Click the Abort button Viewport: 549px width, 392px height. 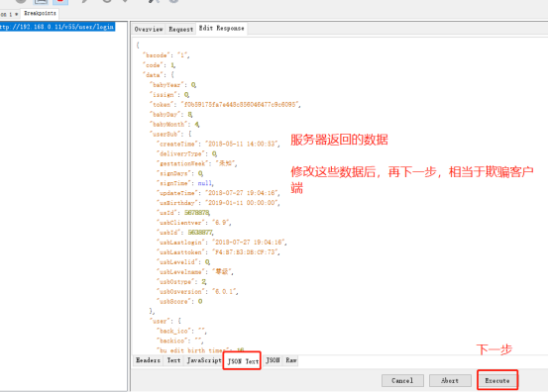(x=450, y=380)
